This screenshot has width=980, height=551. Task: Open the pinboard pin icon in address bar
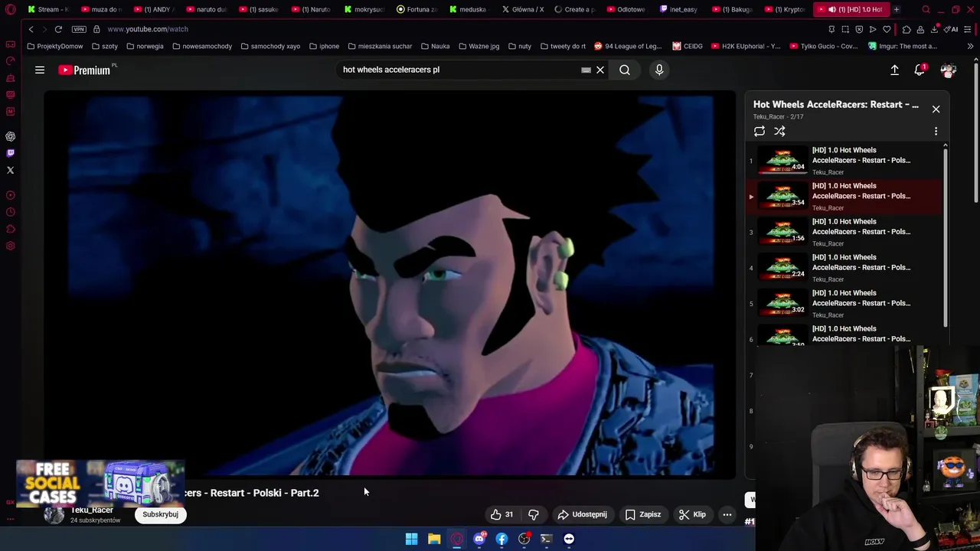(x=831, y=29)
